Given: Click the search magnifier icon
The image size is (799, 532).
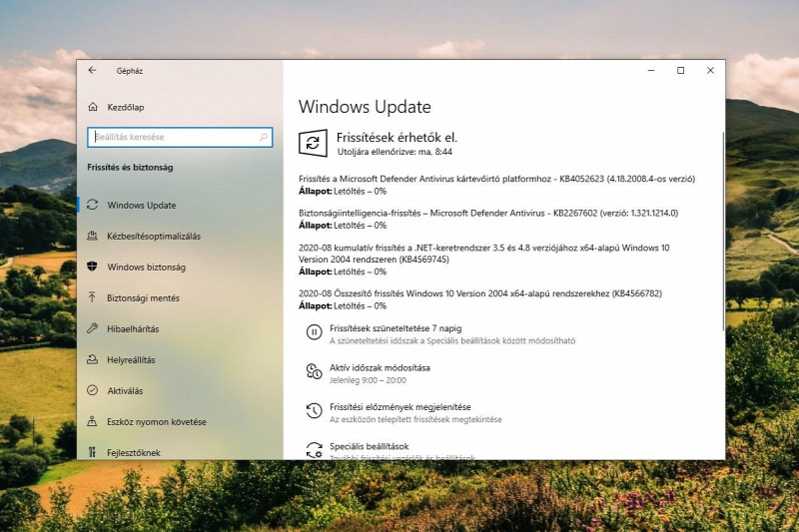Looking at the screenshot, I should click(264, 137).
